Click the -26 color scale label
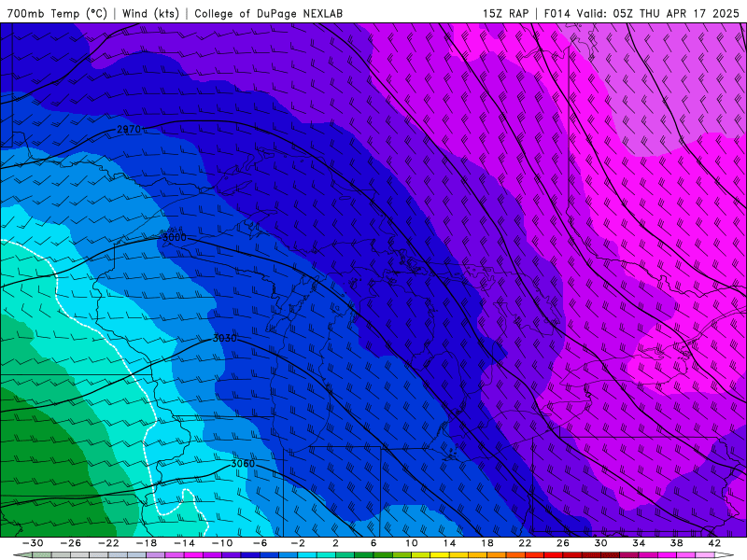The width and height of the screenshot is (747, 560). coord(71,543)
